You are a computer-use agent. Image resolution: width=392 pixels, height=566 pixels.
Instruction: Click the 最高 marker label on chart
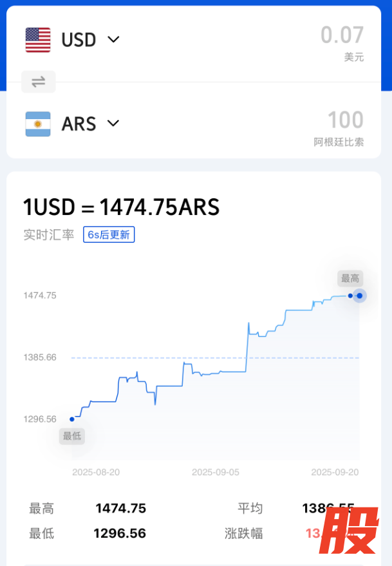[x=350, y=278]
